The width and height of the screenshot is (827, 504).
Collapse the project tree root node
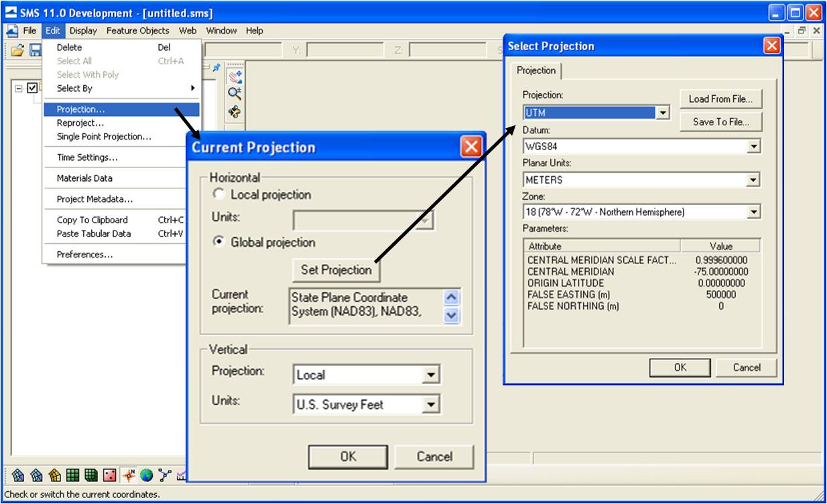click(19, 88)
